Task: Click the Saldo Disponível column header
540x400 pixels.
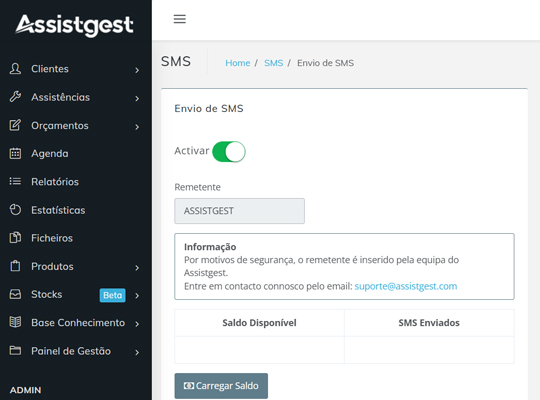Action: (259, 323)
